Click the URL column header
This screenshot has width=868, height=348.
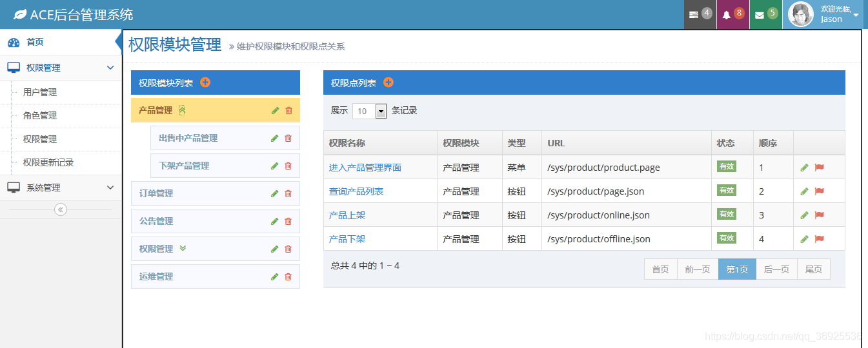626,143
